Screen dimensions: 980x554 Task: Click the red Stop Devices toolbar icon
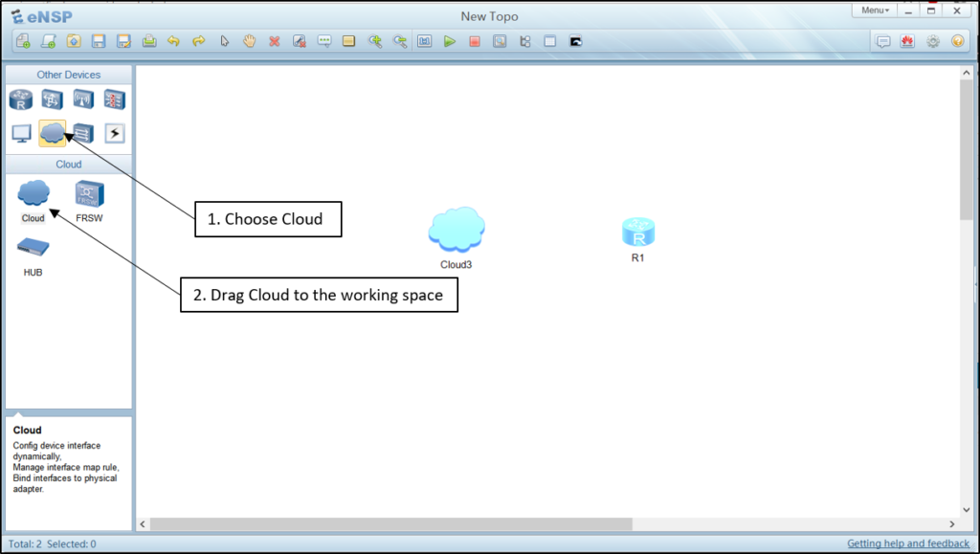click(x=474, y=41)
